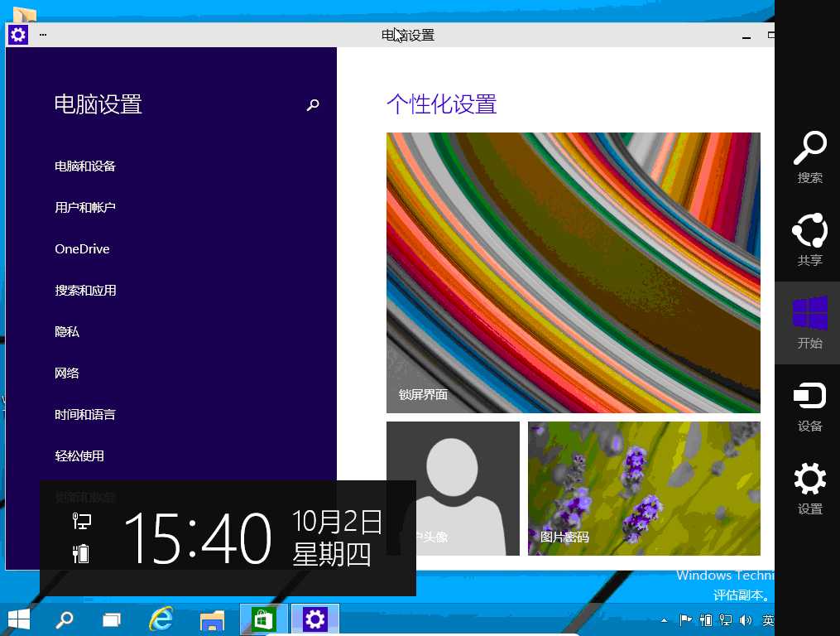Viewport: 840px width, 636px height.
Task: Click the 电脑设置 sidebar title
Action: point(98,104)
